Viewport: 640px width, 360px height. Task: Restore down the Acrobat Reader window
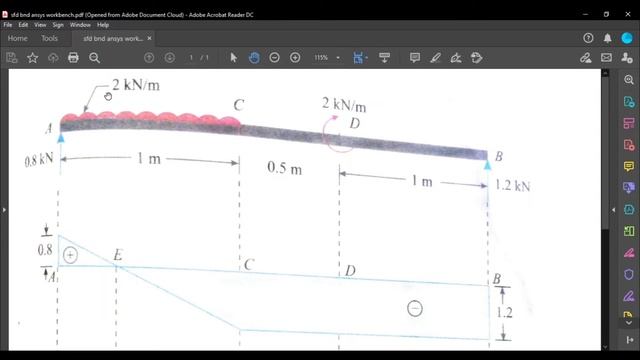click(607, 14)
